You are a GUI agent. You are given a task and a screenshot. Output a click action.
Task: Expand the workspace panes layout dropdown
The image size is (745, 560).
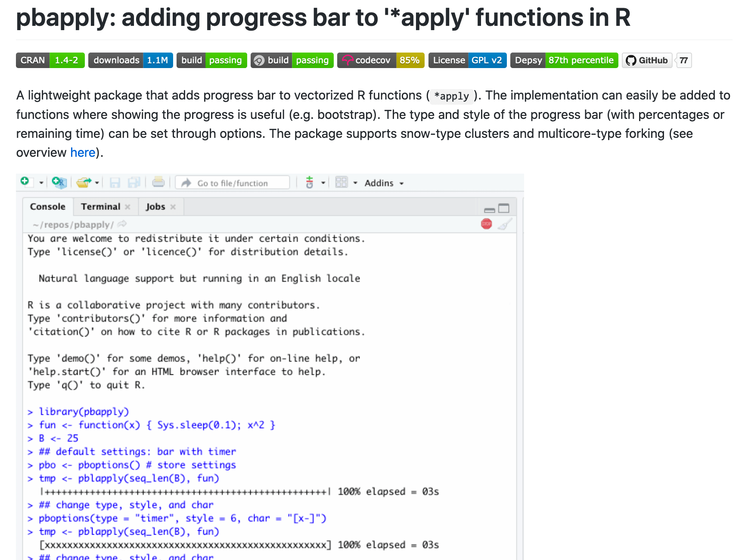[355, 182]
